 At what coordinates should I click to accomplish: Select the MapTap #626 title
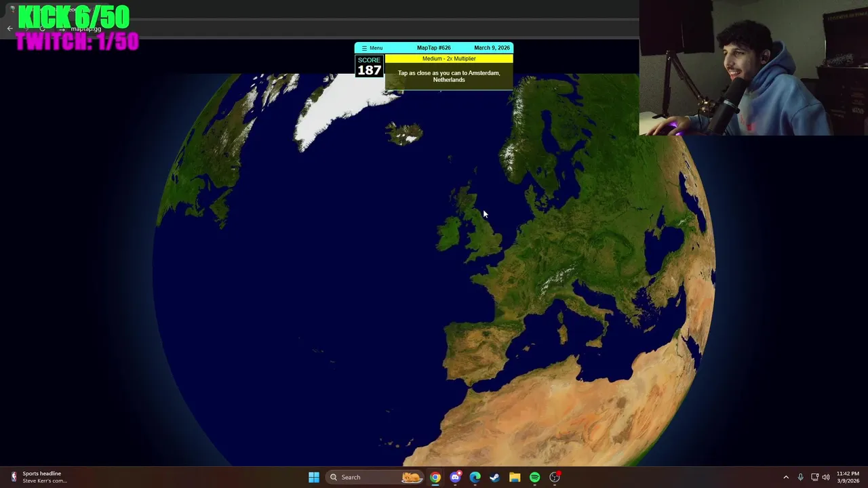point(433,48)
